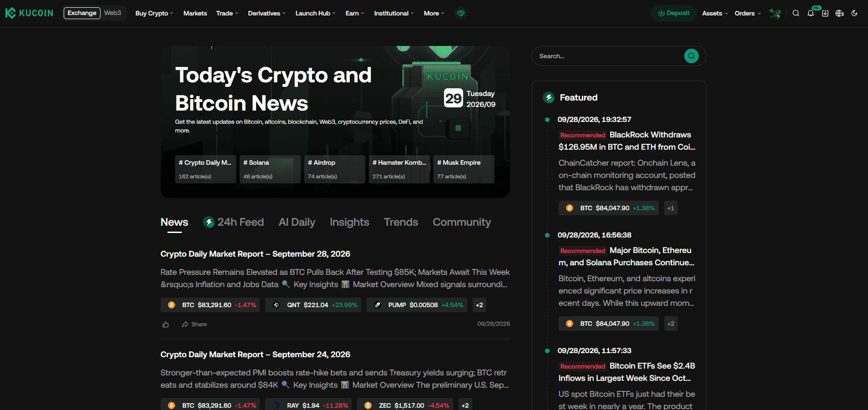Open Crypto Daily Market Report September 28

coord(255,254)
